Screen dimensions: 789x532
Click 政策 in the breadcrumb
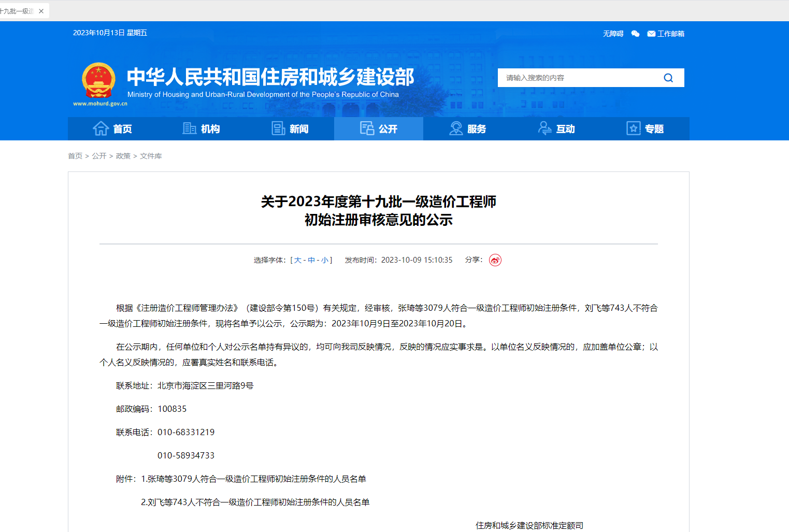123,156
